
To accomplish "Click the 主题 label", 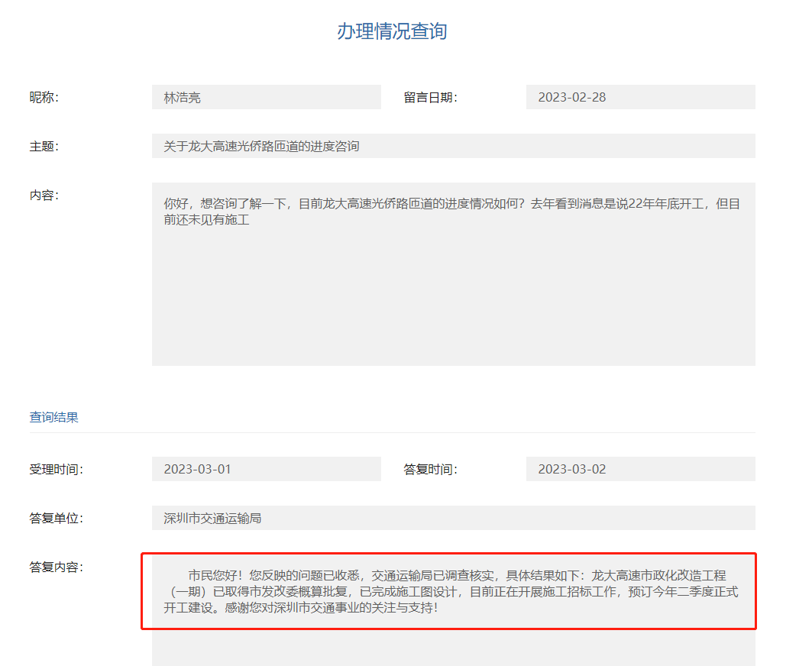I will 44,147.
